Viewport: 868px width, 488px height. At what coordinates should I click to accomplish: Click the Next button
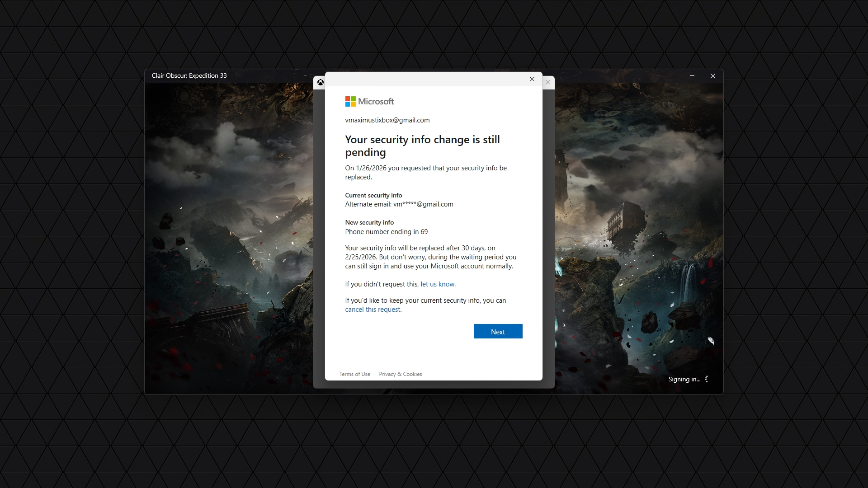point(498,331)
